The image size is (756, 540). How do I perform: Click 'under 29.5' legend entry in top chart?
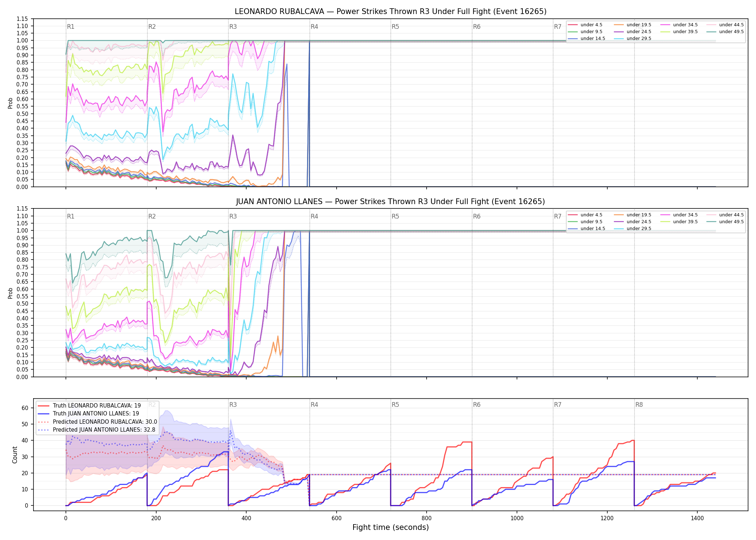coord(633,39)
